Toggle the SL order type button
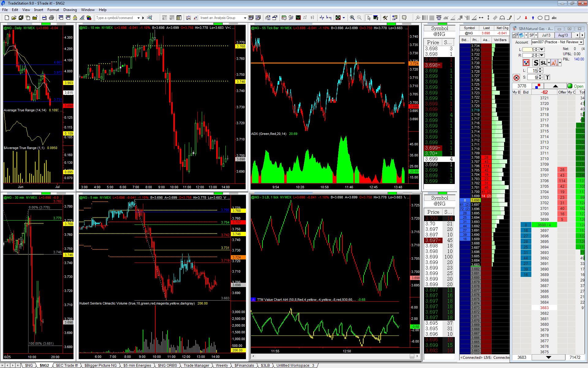 [543, 63]
